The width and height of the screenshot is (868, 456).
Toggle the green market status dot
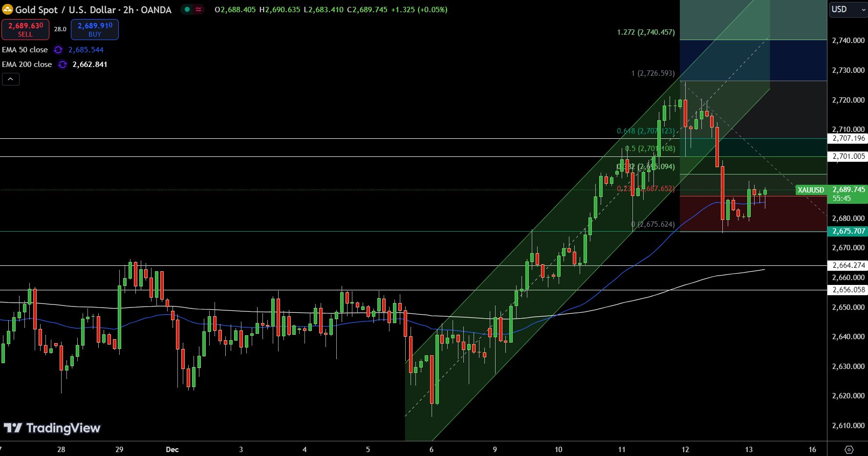point(187,9)
